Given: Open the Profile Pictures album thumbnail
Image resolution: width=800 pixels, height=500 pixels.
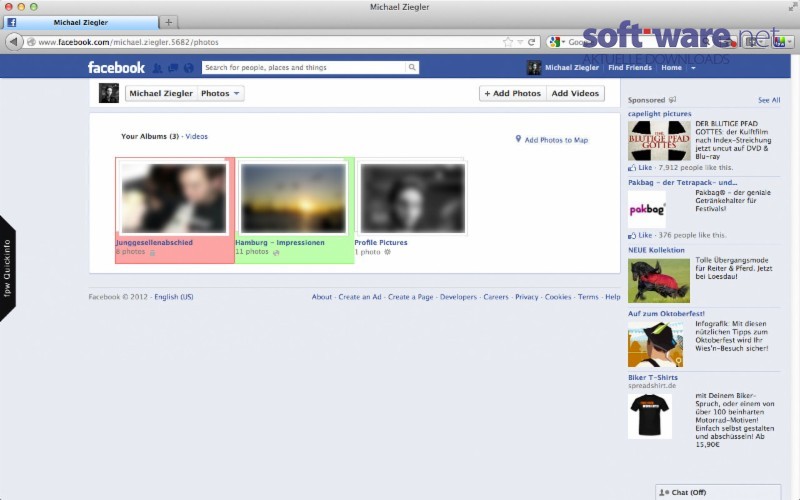Looking at the screenshot, I should click(x=413, y=198).
